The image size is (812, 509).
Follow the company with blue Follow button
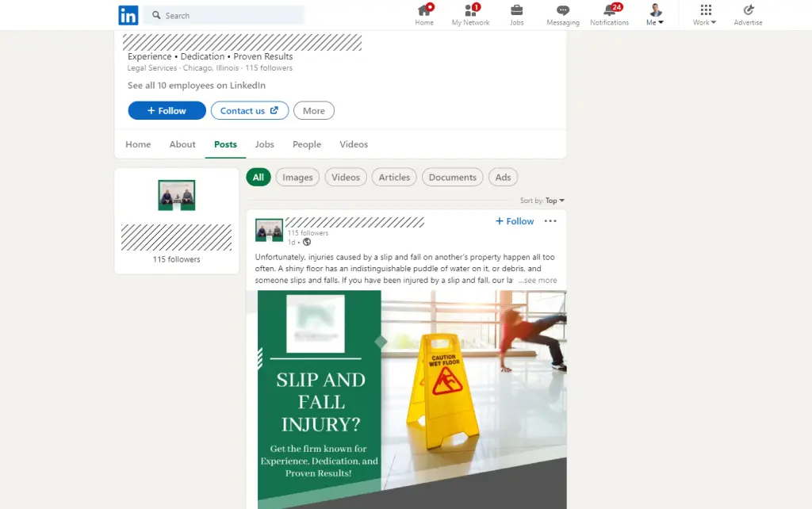coord(167,111)
